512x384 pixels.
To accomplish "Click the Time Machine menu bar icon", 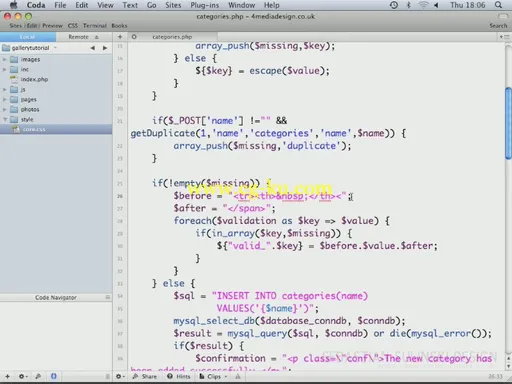I will pyautogui.click(x=394, y=5).
